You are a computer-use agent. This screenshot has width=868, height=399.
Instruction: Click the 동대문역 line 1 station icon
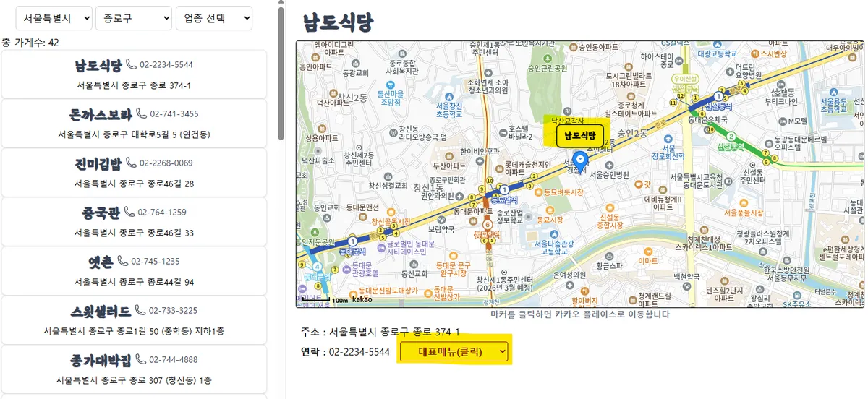[x=352, y=241]
